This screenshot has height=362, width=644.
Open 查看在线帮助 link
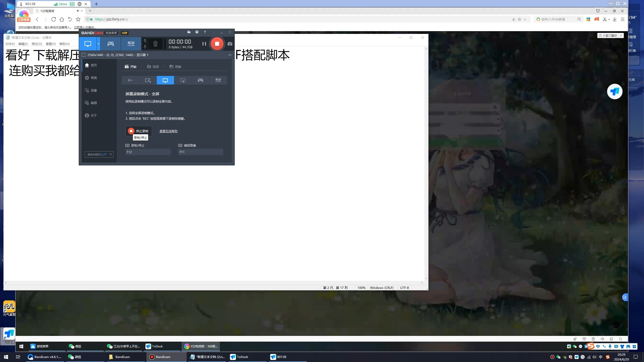pyautogui.click(x=169, y=131)
